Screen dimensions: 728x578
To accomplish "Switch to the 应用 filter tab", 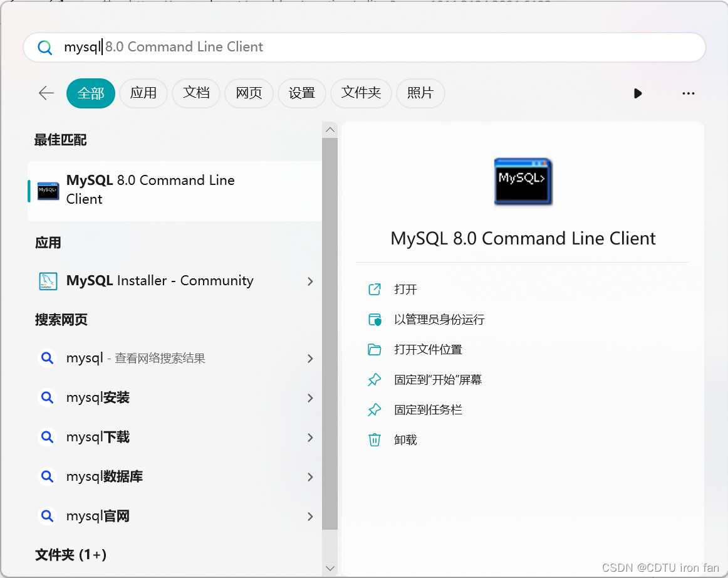I will point(143,93).
